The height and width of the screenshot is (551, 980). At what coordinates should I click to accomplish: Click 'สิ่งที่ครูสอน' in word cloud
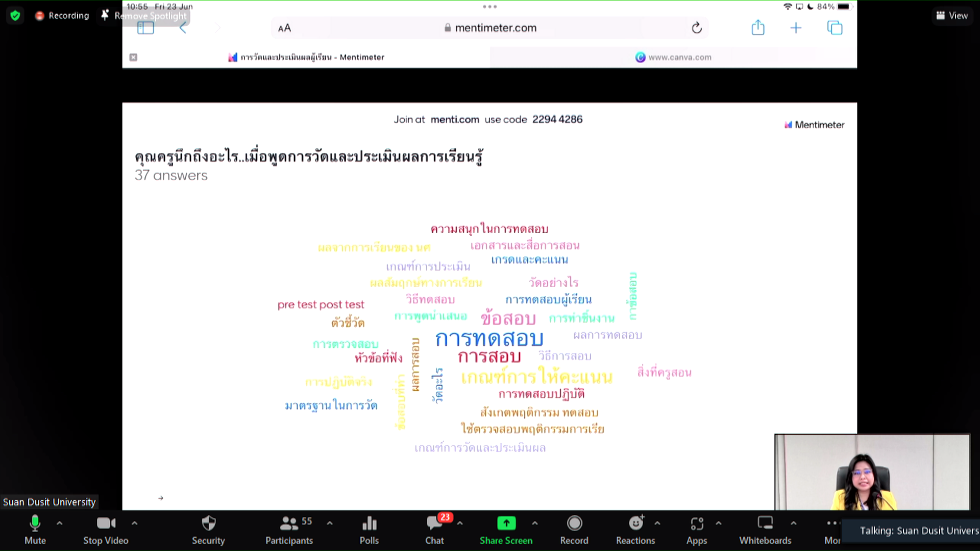coord(664,372)
